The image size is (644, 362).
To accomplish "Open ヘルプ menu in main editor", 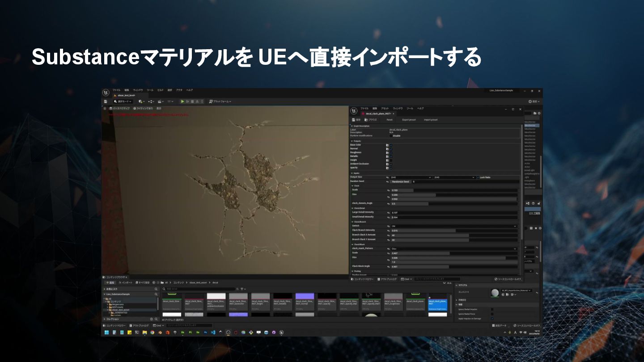I will (190, 90).
